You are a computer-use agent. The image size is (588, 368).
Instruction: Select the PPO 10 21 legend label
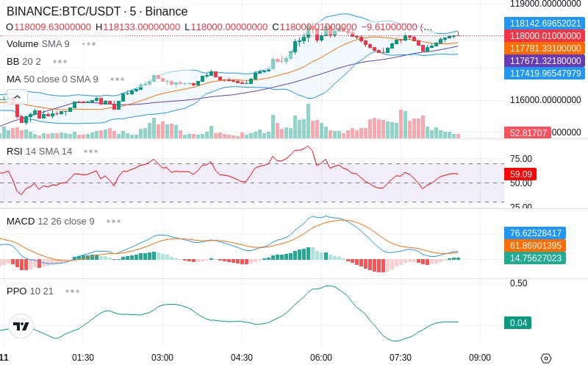click(30, 291)
